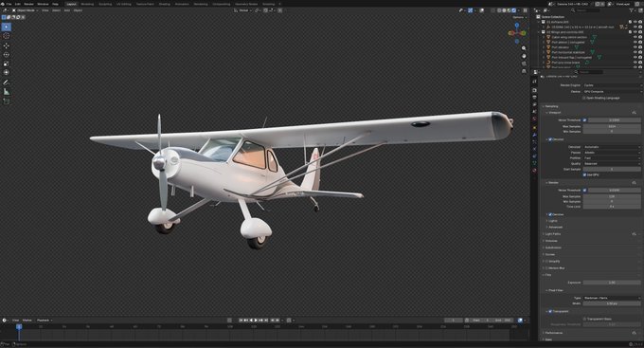Open the Scene properties tab
Screen dimensions: 644x348
(534, 112)
